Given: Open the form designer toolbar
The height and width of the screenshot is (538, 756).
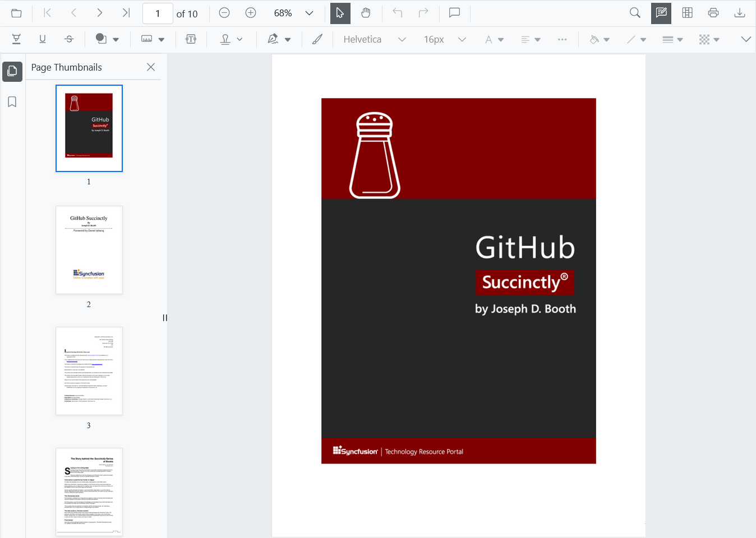Looking at the screenshot, I should coord(687,13).
